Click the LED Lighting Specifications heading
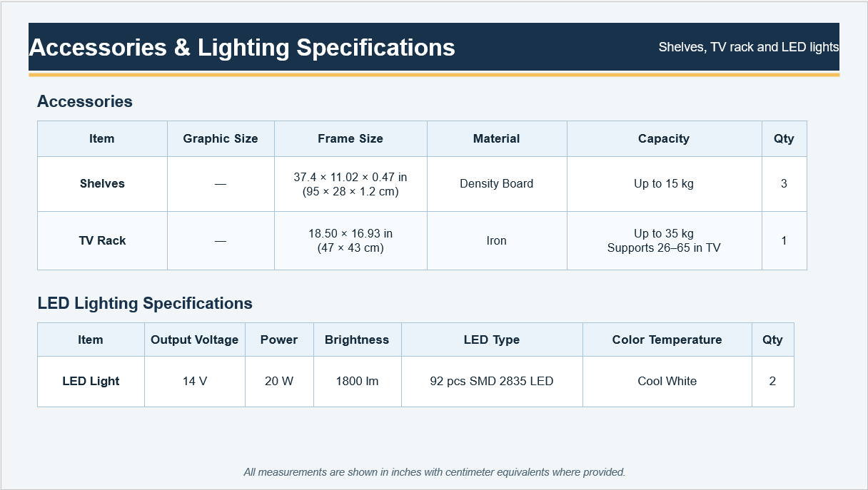 point(145,303)
